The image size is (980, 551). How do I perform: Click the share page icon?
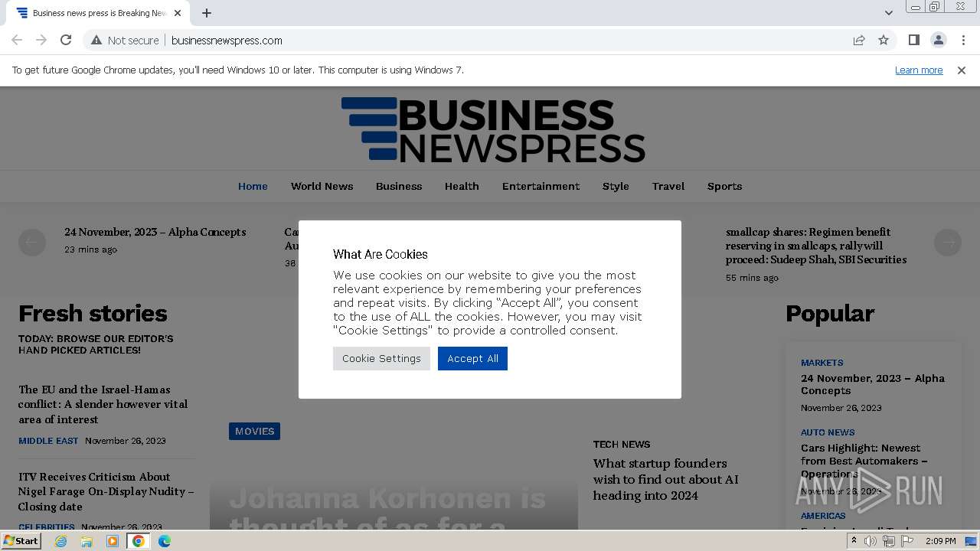pyautogui.click(x=859, y=40)
